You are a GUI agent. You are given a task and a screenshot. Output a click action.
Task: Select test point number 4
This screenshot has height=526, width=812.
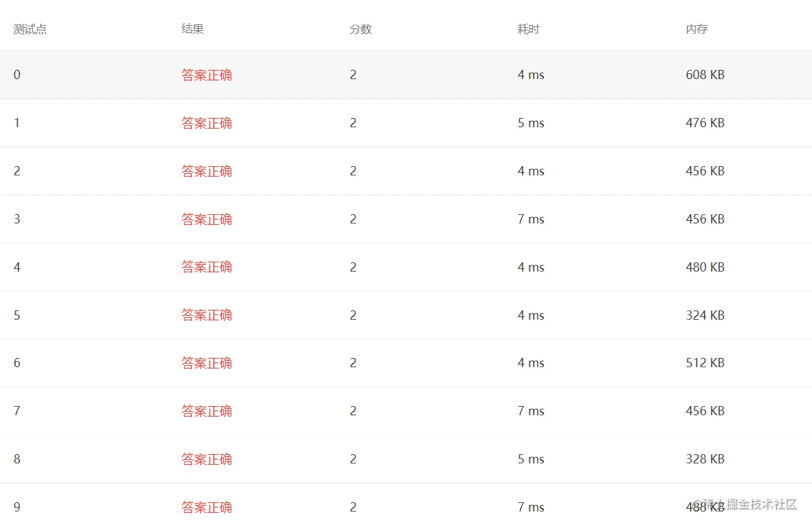17,267
